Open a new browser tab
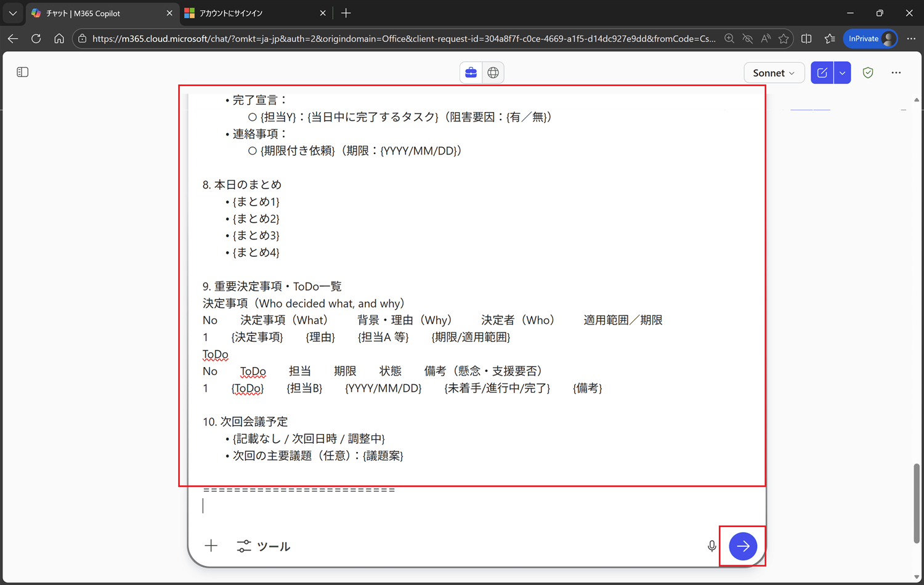This screenshot has width=924, height=585. click(346, 12)
